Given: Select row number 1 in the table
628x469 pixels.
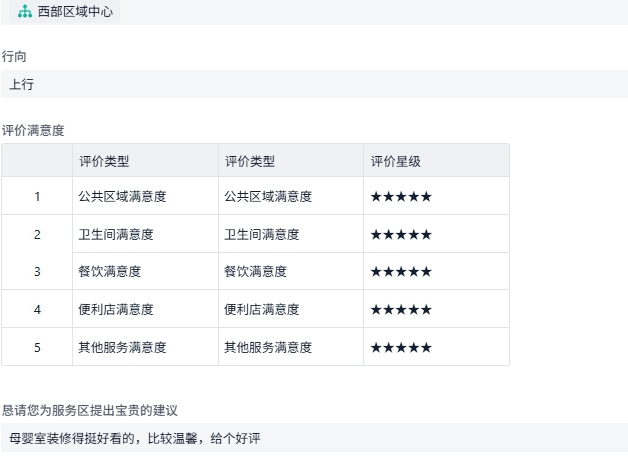Looking at the screenshot, I should [x=37, y=197].
